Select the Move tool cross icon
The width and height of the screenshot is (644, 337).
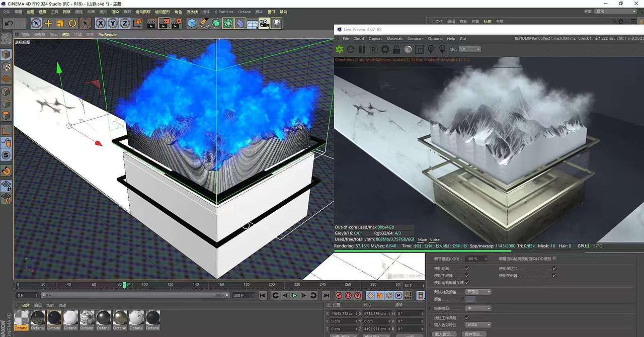(48, 23)
